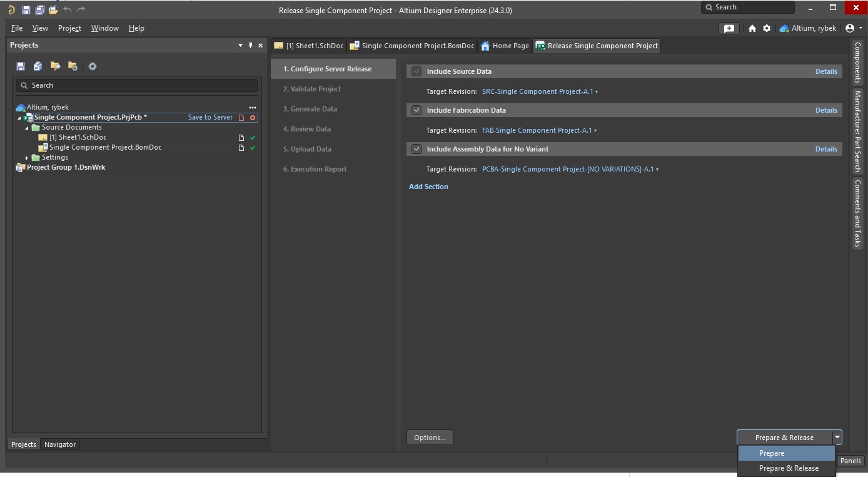Screen dimensions: 868x477
Task: Switch to the Home Page tab
Action: (x=505, y=46)
